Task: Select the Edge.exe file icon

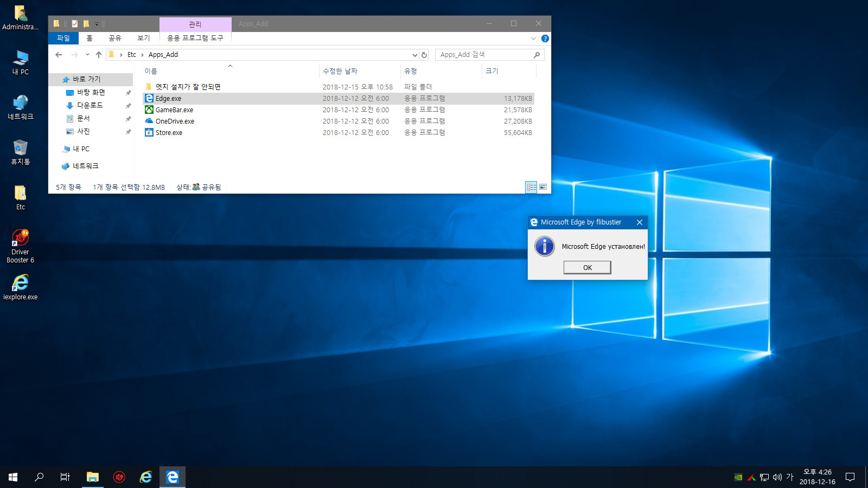Action: click(x=149, y=98)
